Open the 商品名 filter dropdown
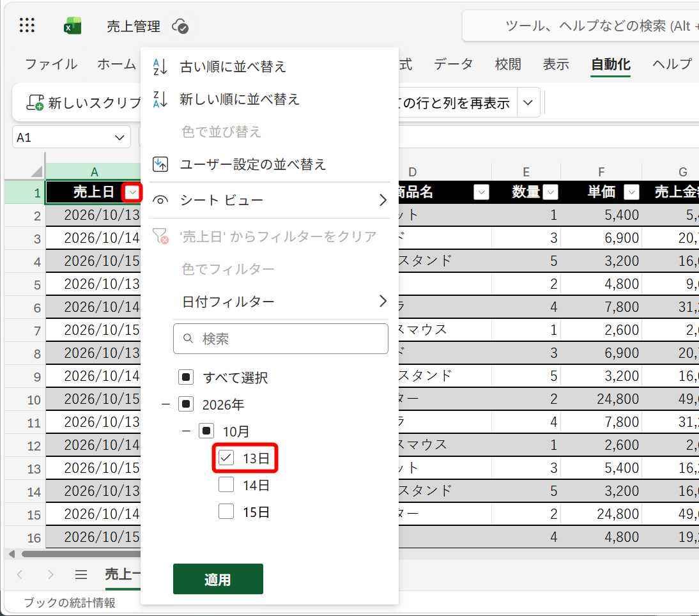 (x=482, y=192)
